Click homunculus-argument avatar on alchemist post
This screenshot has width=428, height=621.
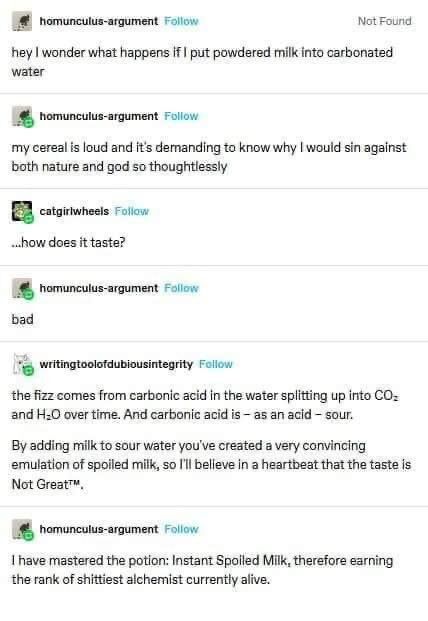22,529
